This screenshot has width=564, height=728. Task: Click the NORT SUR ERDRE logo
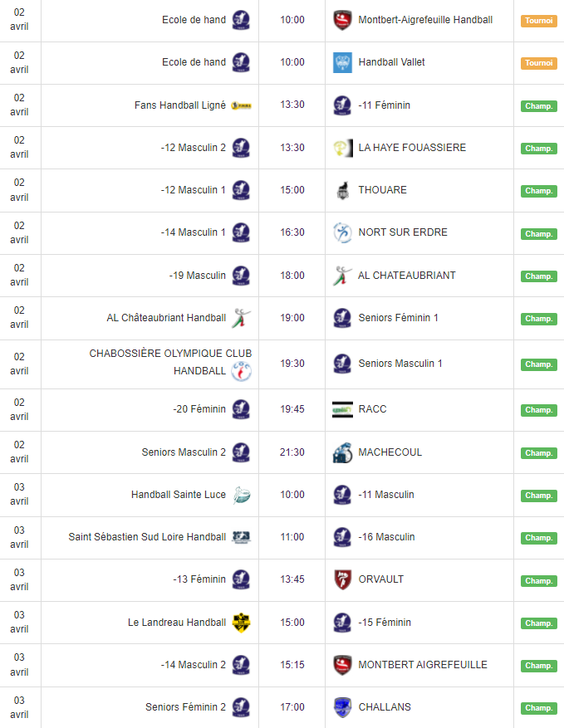point(342,232)
